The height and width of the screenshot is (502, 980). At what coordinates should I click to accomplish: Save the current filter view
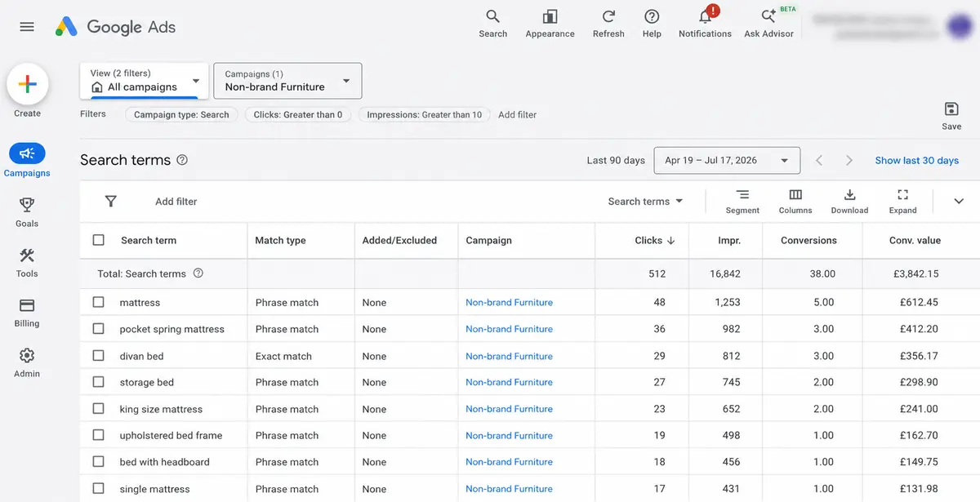(951, 116)
